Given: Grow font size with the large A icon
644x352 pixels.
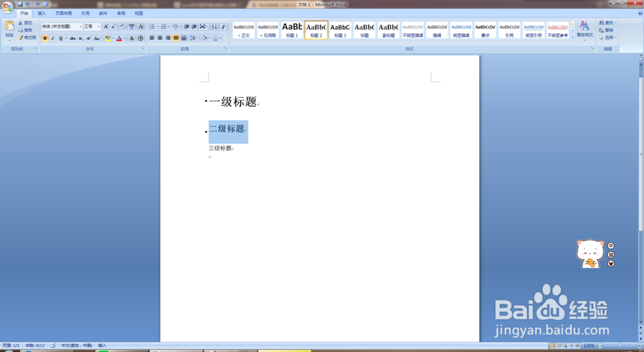Looking at the screenshot, I should tap(106, 26).
